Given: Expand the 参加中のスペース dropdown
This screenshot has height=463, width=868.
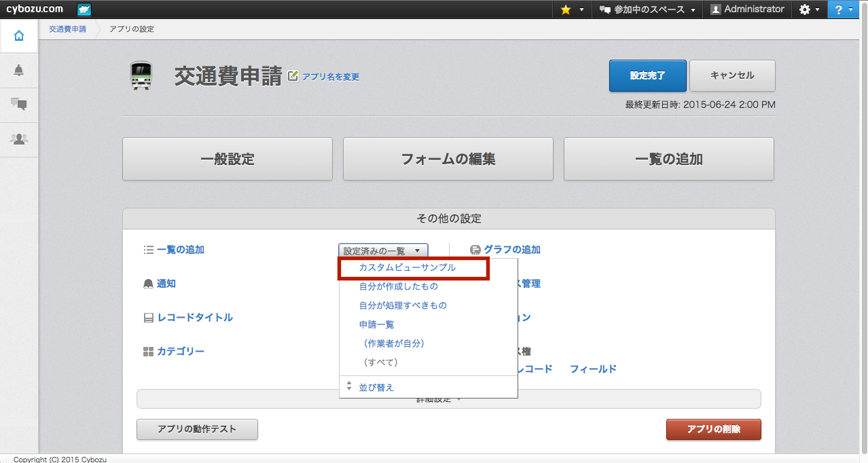Looking at the screenshot, I should coord(647,10).
